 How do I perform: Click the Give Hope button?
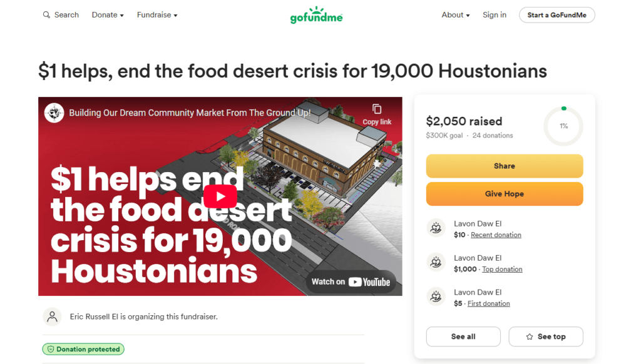(x=505, y=194)
